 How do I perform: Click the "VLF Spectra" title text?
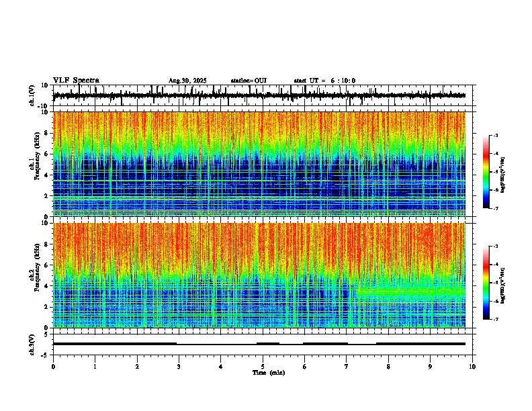coord(76,81)
